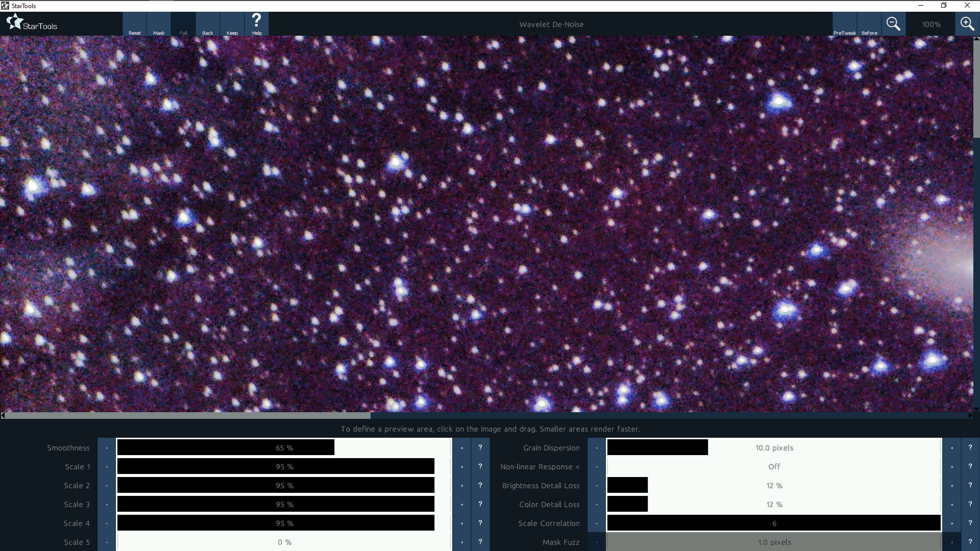This screenshot has height=551, width=980.
Task: Click the Scale 3 slider bar
Action: point(284,505)
